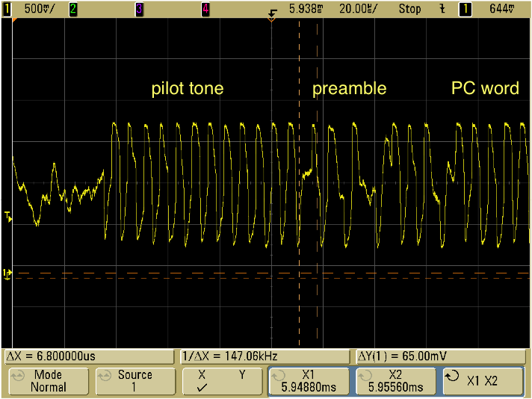Click the trigger level marker on left edge
This screenshot has width=532, height=399.
pyautogui.click(x=7, y=217)
